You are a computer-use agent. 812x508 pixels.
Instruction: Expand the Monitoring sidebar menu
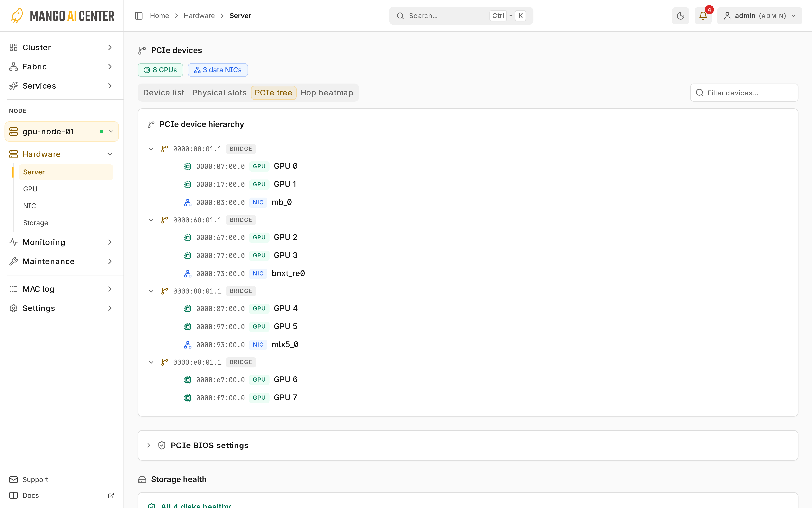(62, 242)
